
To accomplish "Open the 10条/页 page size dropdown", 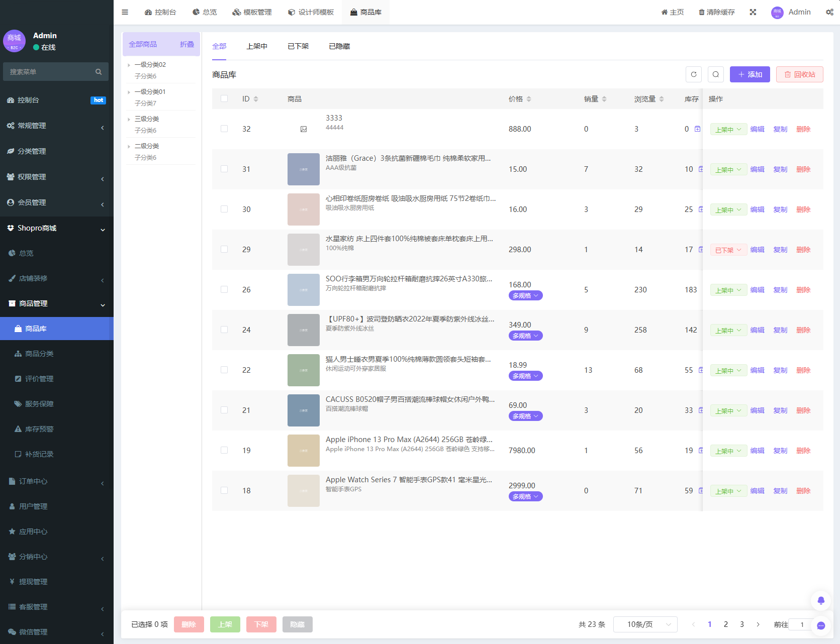I will tap(645, 624).
